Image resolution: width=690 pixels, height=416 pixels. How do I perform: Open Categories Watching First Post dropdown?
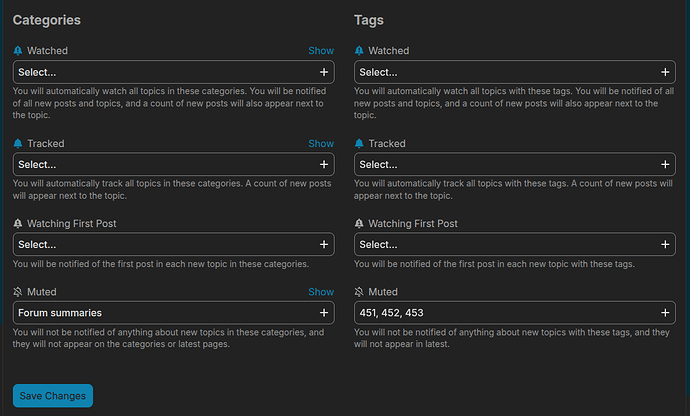[173, 245]
